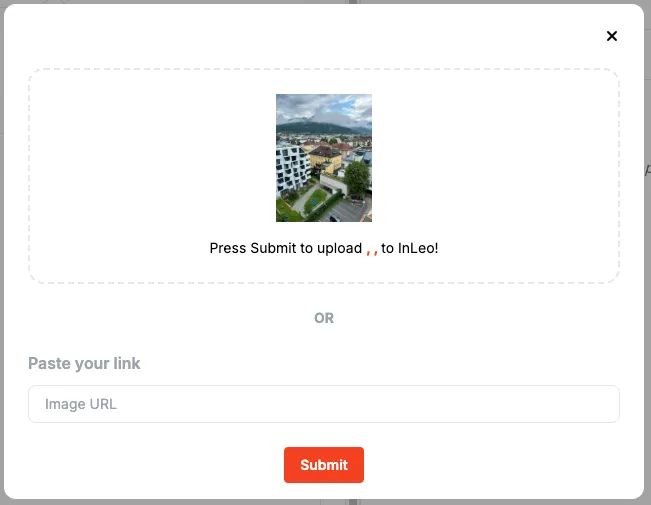Dismiss the modal using the black X
The image size is (651, 505).
(x=612, y=36)
